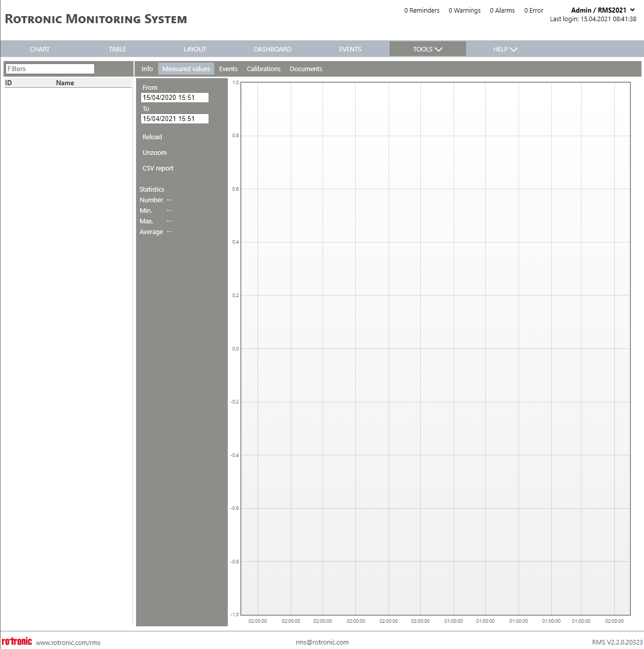This screenshot has height=649, width=644.
Task: Sort by the ID column header
Action: [9, 83]
